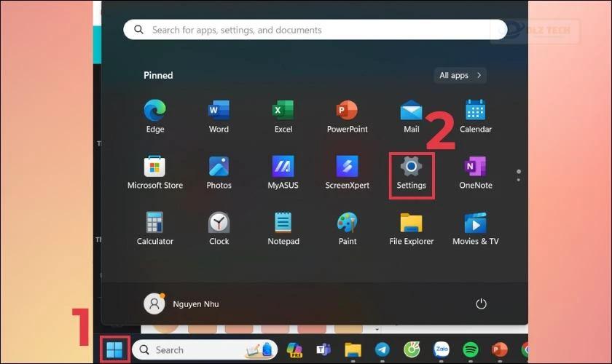Open Microsoft Store
The height and width of the screenshot is (364, 612).
coord(155,173)
